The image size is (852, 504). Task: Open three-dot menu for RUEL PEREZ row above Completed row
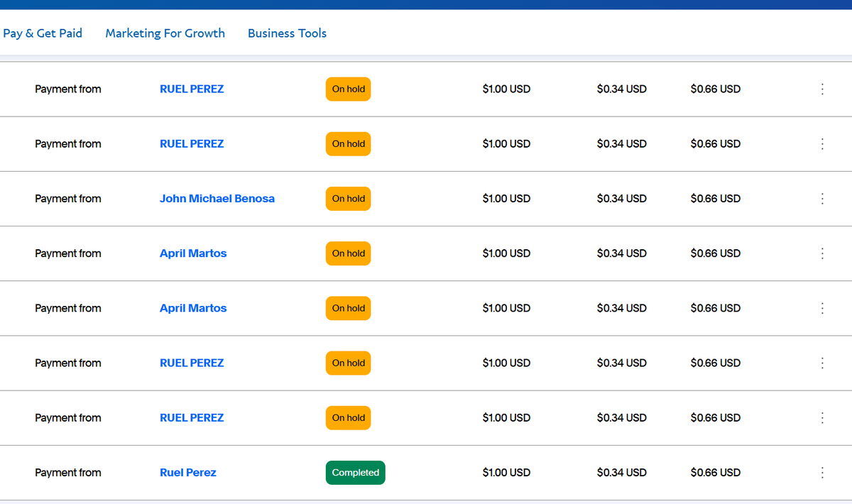coord(822,418)
